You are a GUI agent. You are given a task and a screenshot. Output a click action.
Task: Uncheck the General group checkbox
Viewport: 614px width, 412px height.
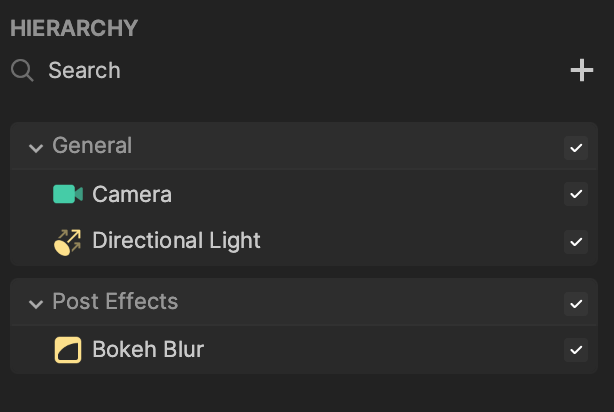[576, 148]
